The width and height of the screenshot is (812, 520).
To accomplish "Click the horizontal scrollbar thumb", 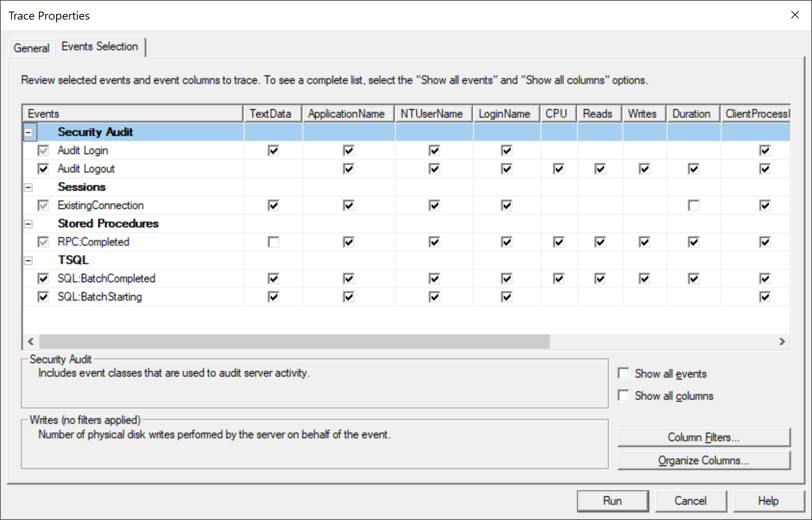I will coord(294,342).
